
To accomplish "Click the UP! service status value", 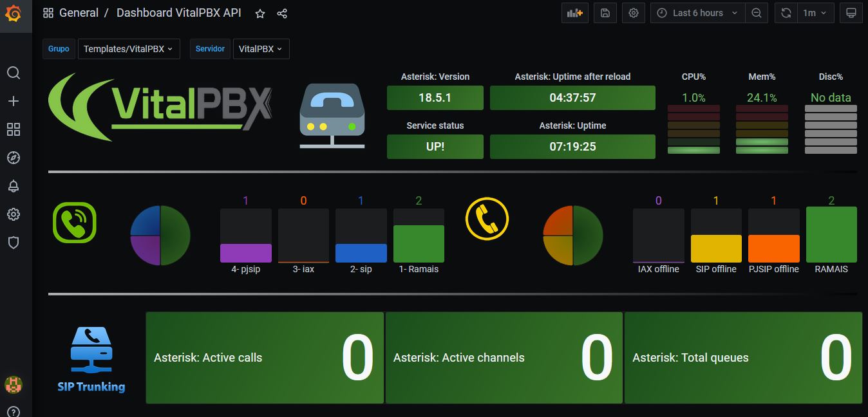I will click(x=435, y=147).
